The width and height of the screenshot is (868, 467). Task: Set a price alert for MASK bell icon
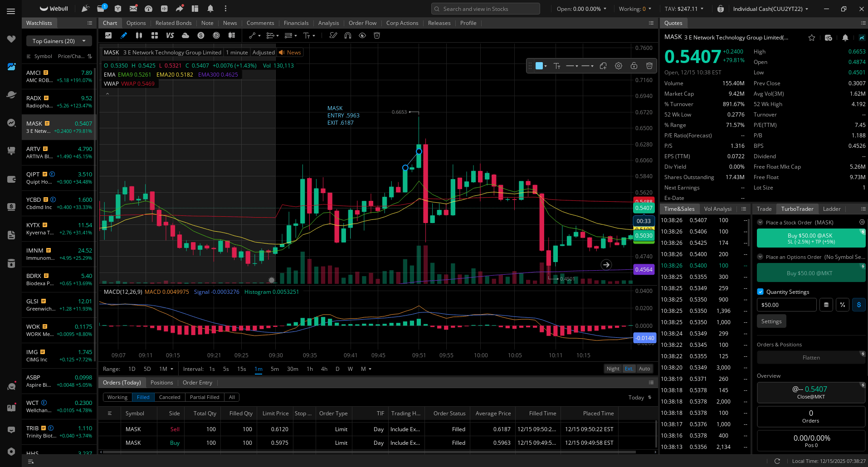845,38
